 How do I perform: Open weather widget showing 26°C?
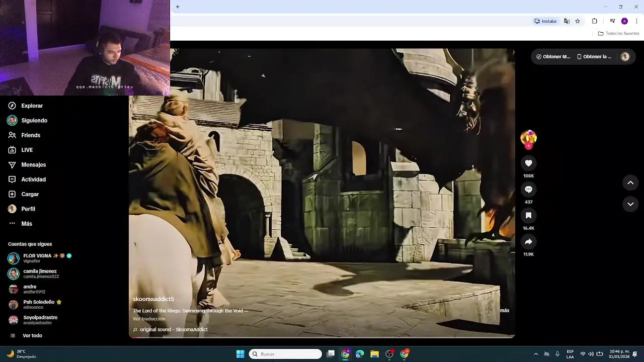point(21,354)
